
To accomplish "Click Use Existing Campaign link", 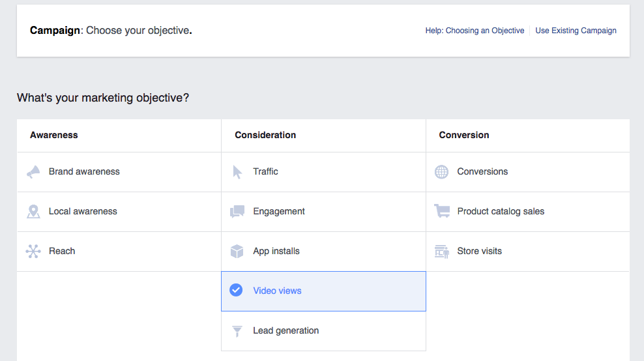I will (576, 31).
